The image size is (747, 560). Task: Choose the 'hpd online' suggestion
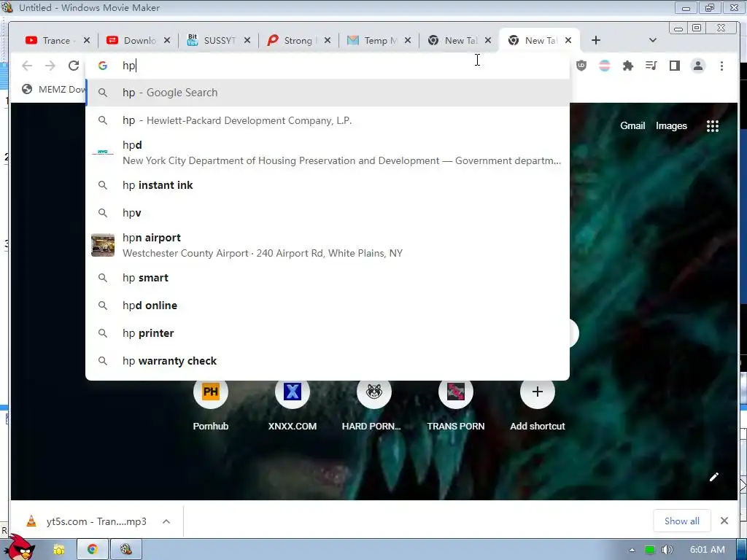(x=328, y=306)
